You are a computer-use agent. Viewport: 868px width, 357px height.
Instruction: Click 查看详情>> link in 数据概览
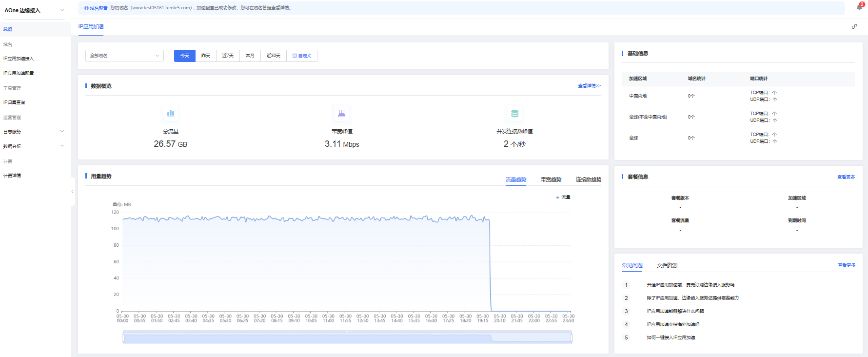(590, 86)
